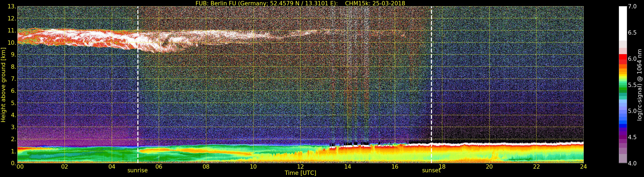Image resolution: width=644 pixels, height=177 pixels.
Task: Click the time axis tick '20'
Action: coord(489,167)
